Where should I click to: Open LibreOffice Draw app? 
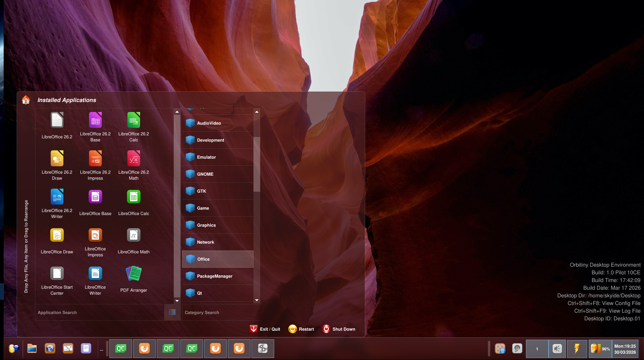(57, 241)
